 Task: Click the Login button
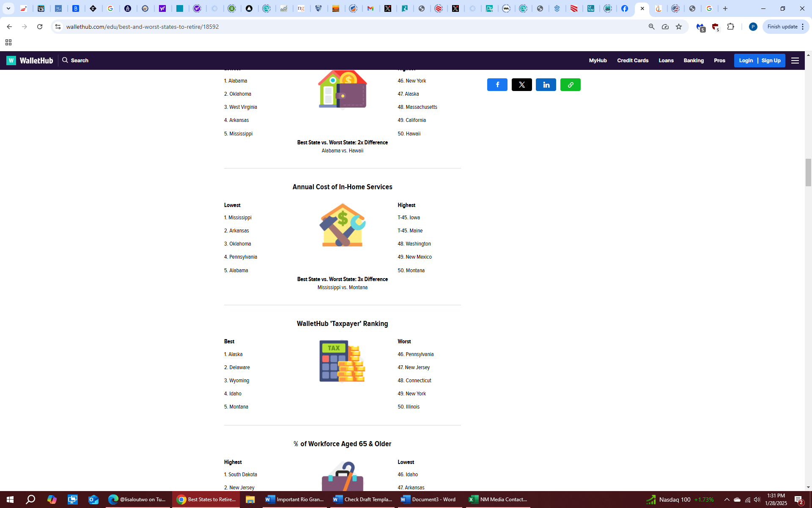[746, 61]
